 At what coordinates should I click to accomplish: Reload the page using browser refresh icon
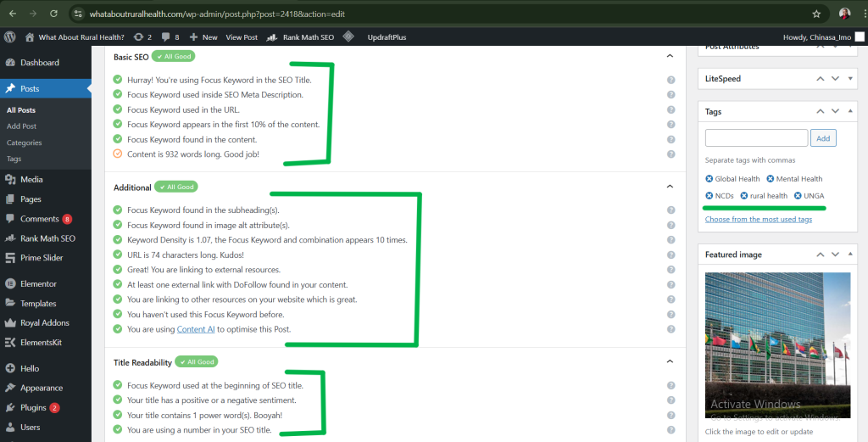pyautogui.click(x=54, y=14)
